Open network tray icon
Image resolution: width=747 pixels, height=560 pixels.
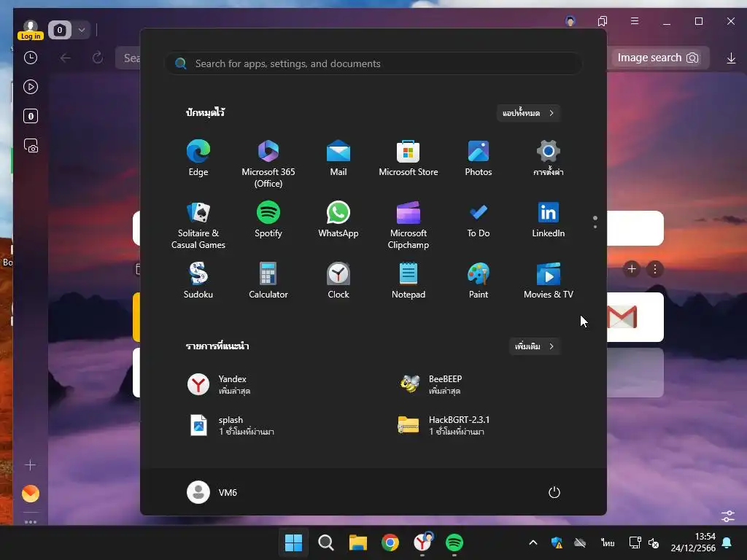click(x=635, y=542)
